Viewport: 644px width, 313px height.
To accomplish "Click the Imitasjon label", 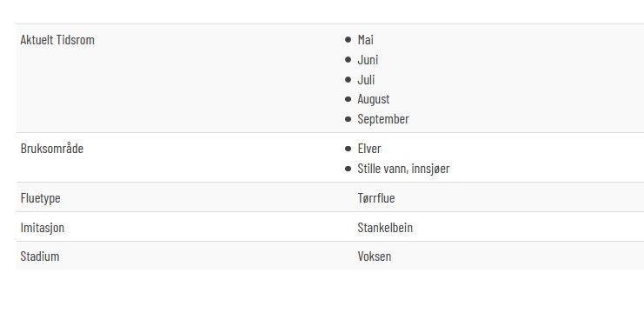I will pos(43,228).
